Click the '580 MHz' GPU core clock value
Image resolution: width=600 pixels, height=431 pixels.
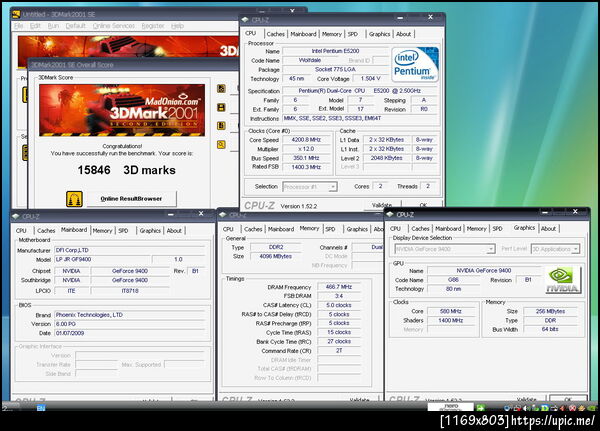[x=451, y=311]
